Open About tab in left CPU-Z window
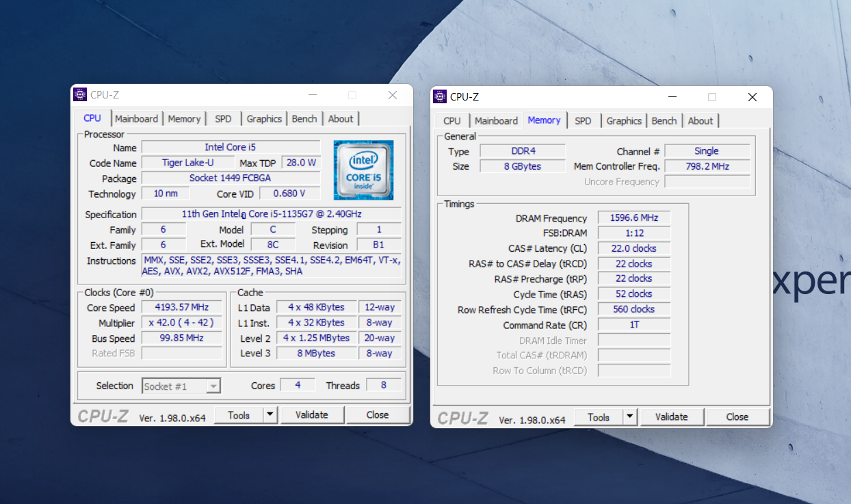Image resolution: width=851 pixels, height=504 pixels. (341, 119)
